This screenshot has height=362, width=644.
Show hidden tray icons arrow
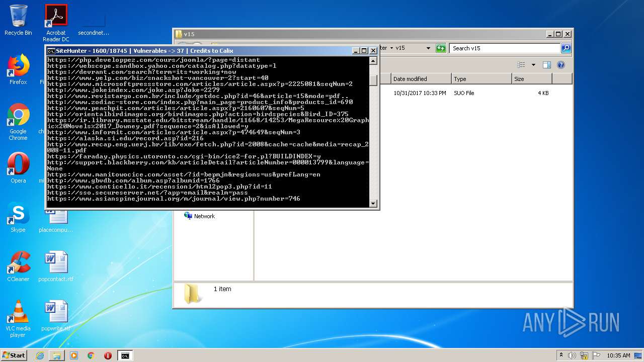(x=561, y=355)
